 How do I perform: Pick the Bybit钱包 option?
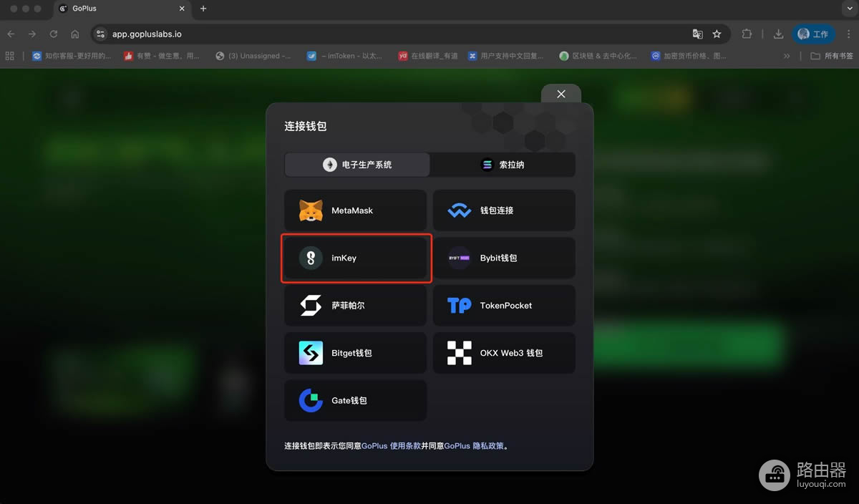[x=504, y=258]
